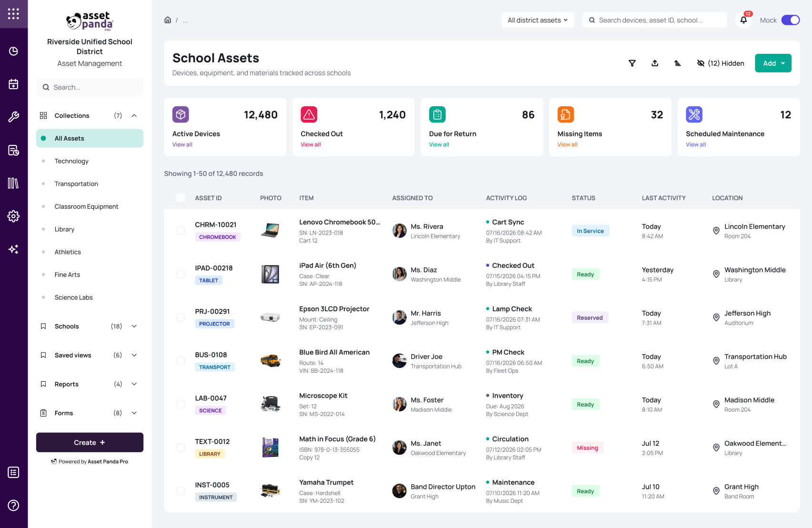Check the CHRM-10021 row checkbox
812x528 pixels.
click(180, 231)
